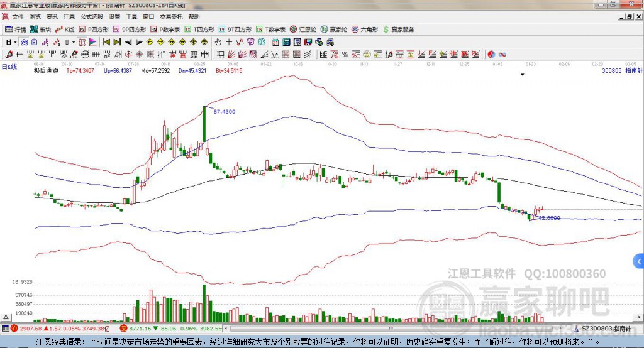644x348 pixels.
Task: Open the P四方形 tool
Action: [x=94, y=30]
